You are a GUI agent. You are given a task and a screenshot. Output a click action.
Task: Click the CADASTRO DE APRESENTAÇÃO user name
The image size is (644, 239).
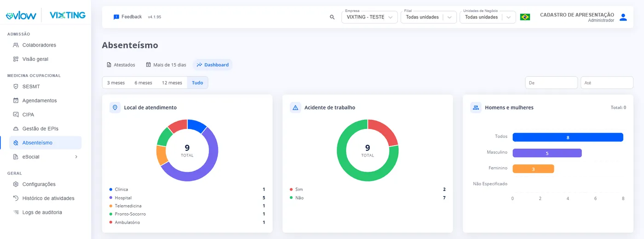tap(577, 15)
